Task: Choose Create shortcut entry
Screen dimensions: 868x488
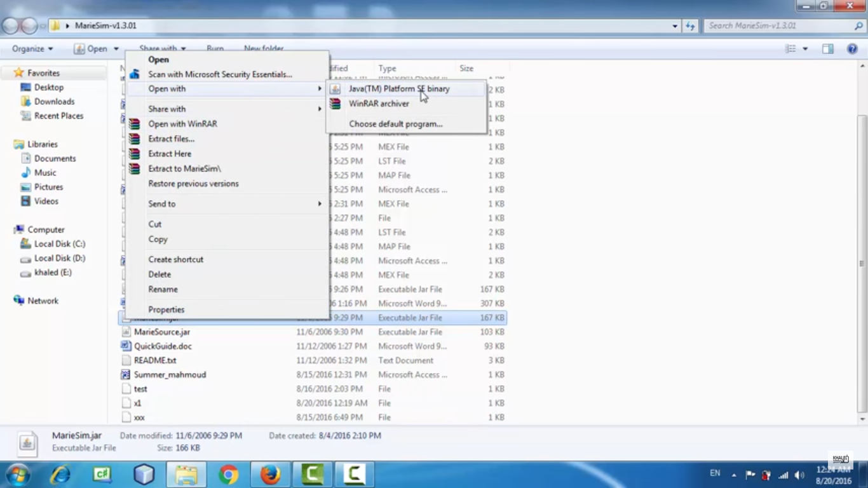Action: tap(175, 259)
